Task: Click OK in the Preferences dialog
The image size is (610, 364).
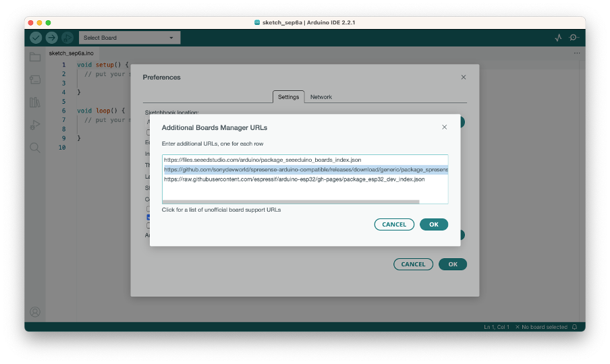Action: (x=453, y=264)
